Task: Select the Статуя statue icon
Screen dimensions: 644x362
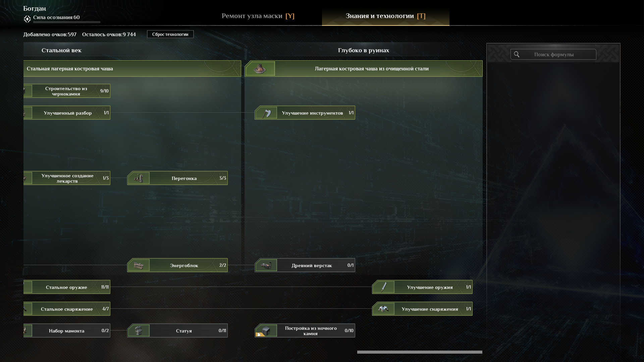Action: 139,331
